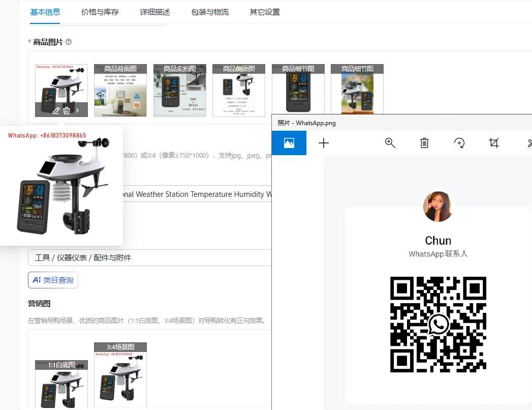The height and width of the screenshot is (410, 532).
Task: Click the AI 类目查询 button
Action: [53, 280]
